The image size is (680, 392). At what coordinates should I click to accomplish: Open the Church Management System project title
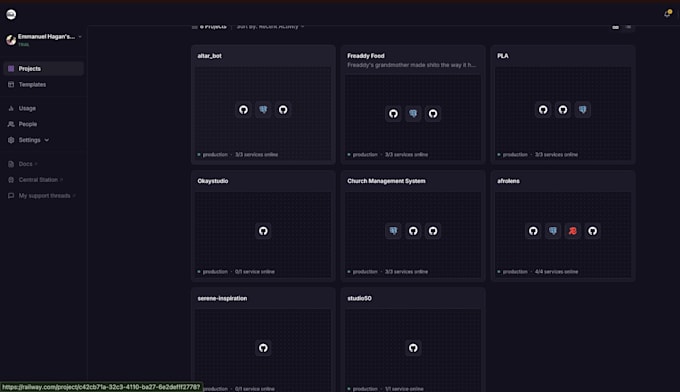point(386,181)
